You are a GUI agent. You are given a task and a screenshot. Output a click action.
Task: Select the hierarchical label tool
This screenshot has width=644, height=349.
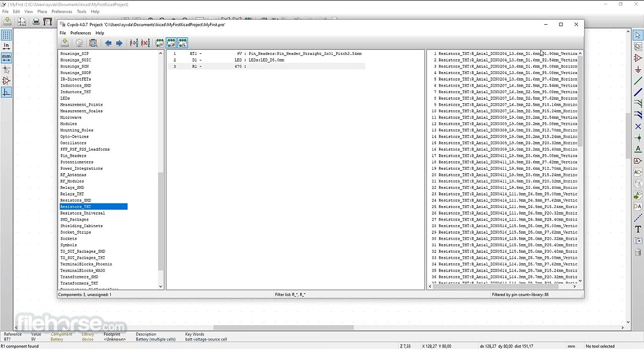[x=638, y=172]
